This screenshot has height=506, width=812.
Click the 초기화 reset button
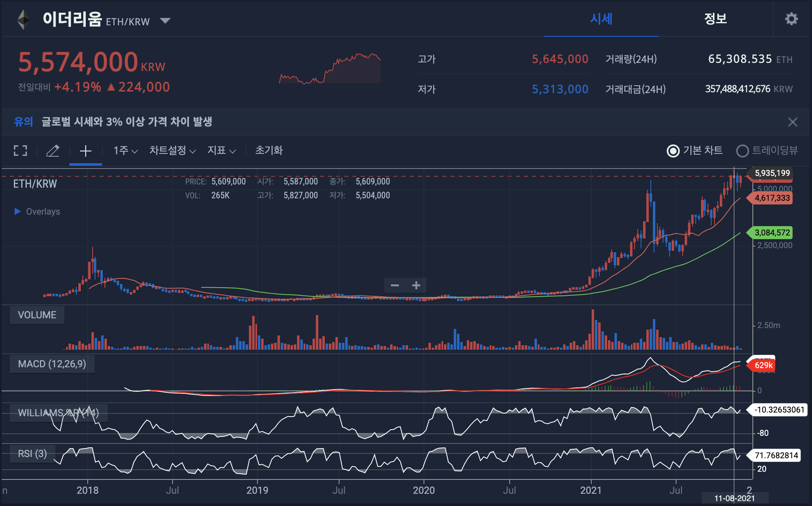[268, 151]
